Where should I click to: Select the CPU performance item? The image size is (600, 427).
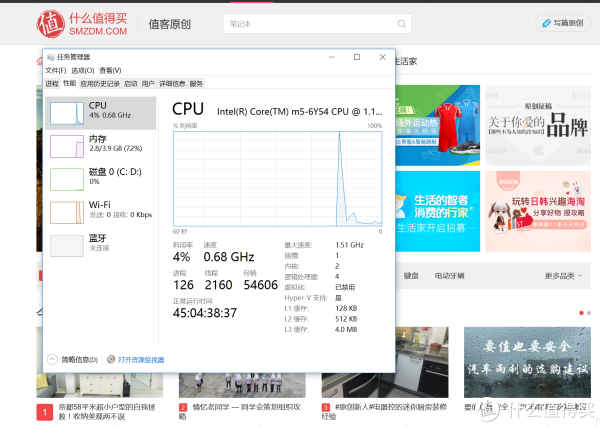(101, 113)
